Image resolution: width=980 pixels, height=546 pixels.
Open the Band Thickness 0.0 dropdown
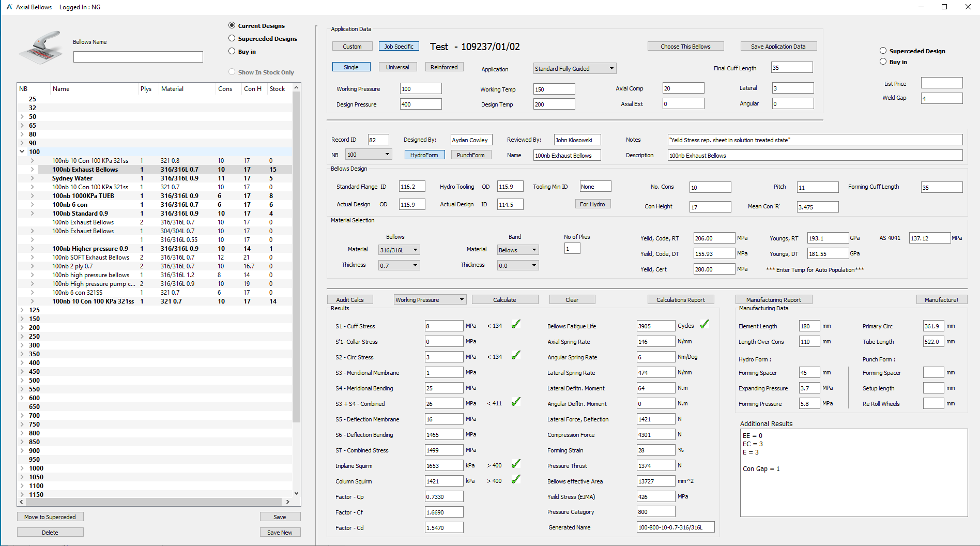pyautogui.click(x=518, y=265)
